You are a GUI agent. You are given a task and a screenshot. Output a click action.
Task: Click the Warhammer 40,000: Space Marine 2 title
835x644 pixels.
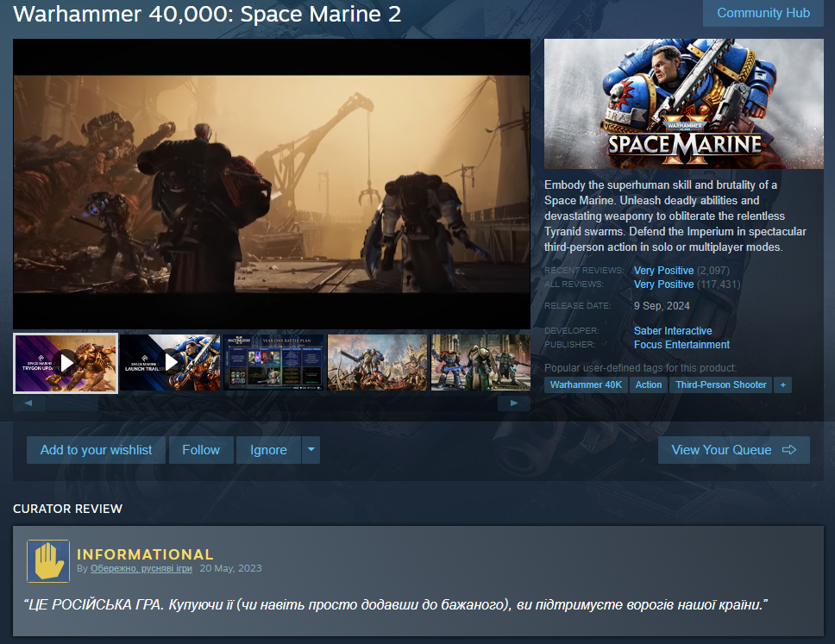207,14
